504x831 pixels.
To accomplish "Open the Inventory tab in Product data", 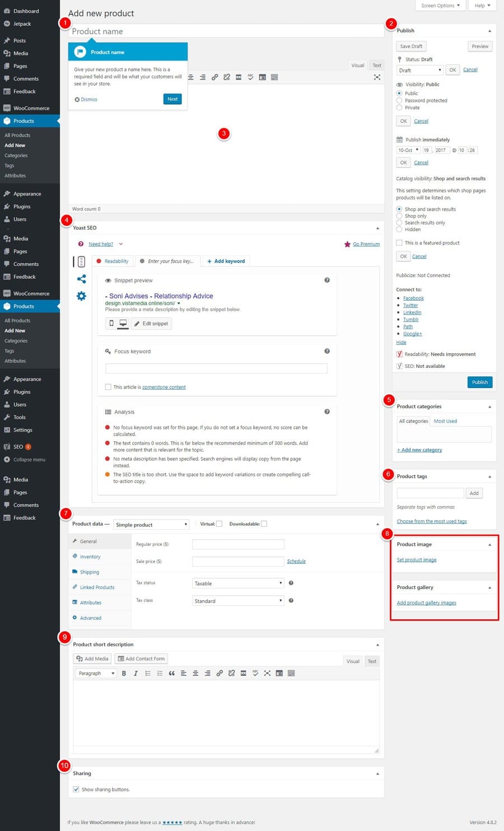I will (90, 556).
